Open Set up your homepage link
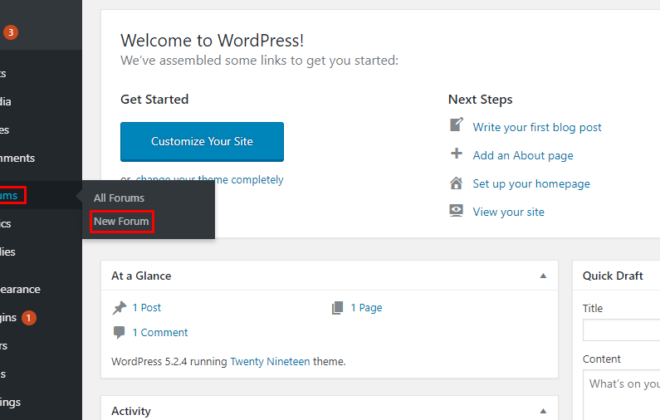This screenshot has height=420, width=660. tap(531, 184)
